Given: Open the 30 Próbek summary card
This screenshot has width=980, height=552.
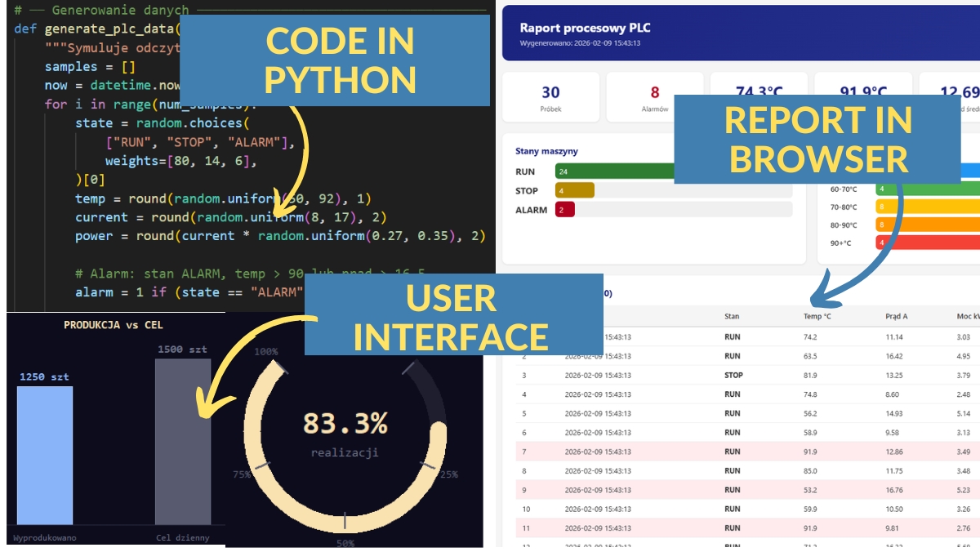Looking at the screenshot, I should point(550,97).
